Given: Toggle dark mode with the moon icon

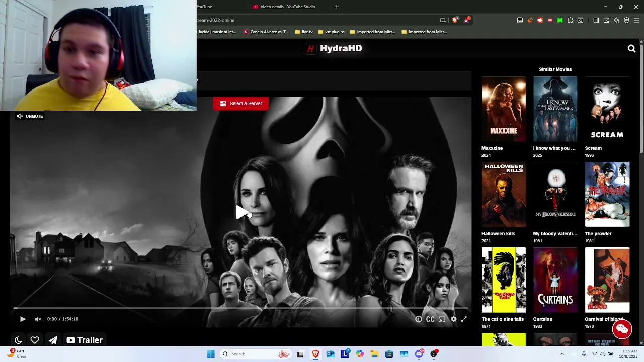Looking at the screenshot, I should [x=18, y=340].
